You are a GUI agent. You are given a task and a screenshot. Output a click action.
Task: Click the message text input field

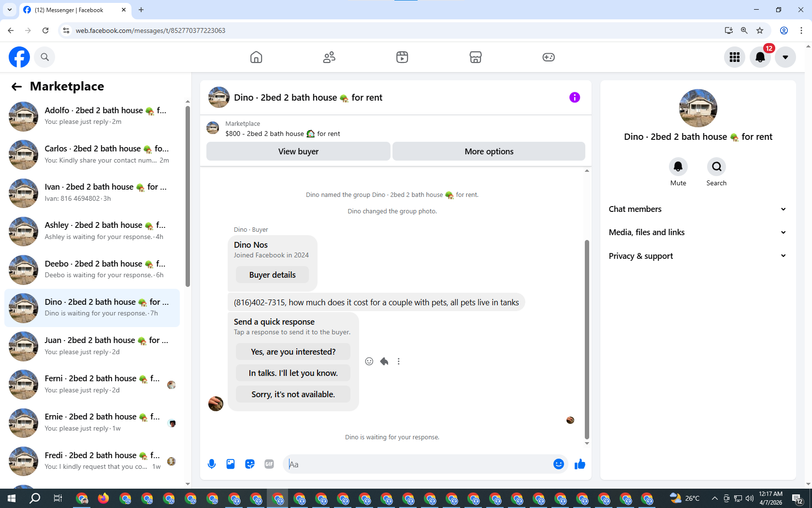pos(418,464)
